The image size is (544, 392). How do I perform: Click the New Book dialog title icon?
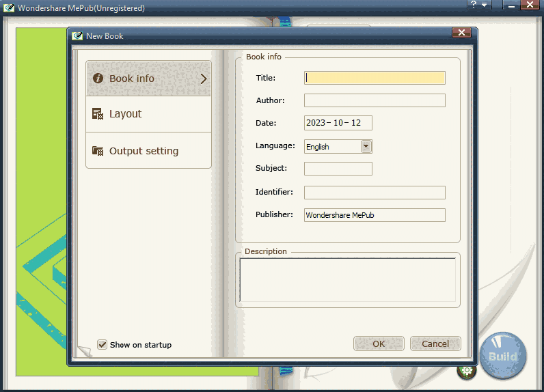click(x=77, y=36)
